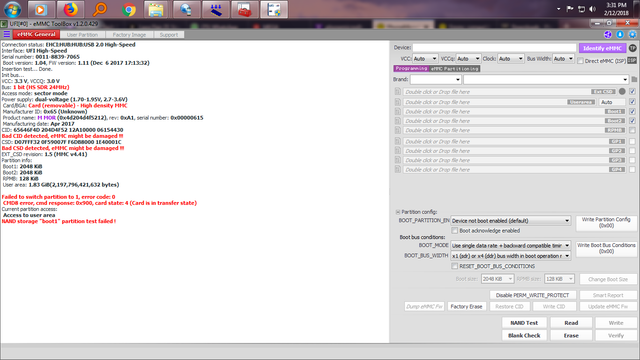This screenshot has height=360, width=640.
Task: Toggle the RPMB row checkbox
Action: [x=632, y=130]
